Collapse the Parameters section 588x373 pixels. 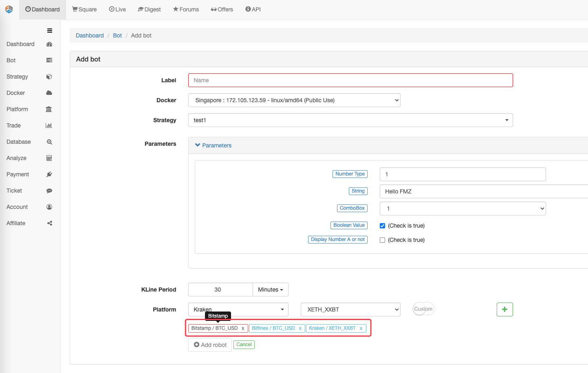pos(213,145)
